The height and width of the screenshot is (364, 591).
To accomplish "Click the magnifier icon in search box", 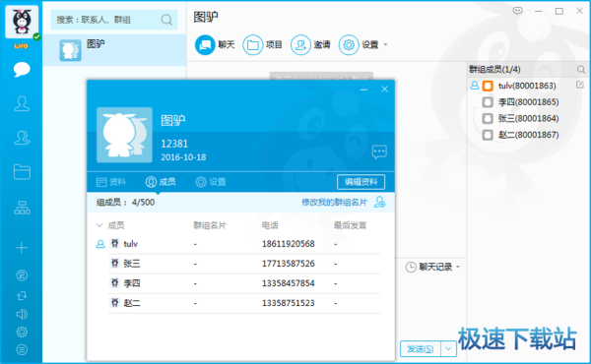I will coord(166,20).
